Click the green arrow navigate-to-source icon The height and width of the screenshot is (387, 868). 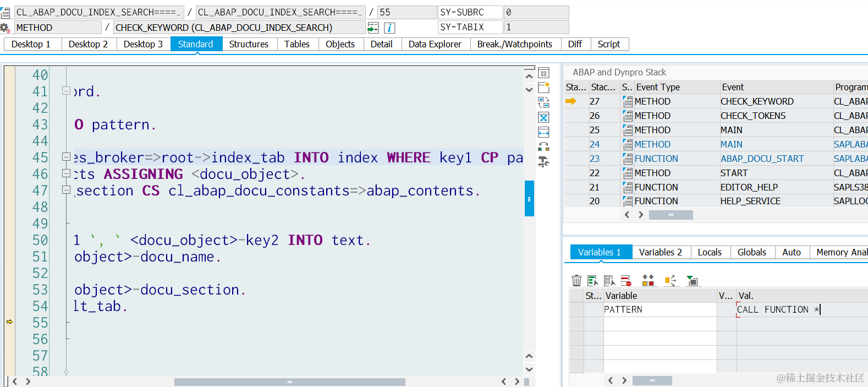click(x=373, y=28)
